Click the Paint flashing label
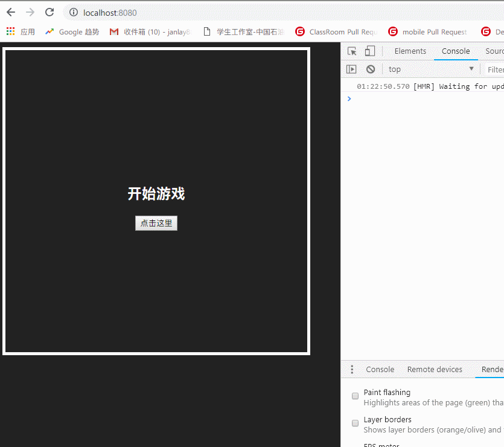The width and height of the screenshot is (504, 447). tap(387, 392)
